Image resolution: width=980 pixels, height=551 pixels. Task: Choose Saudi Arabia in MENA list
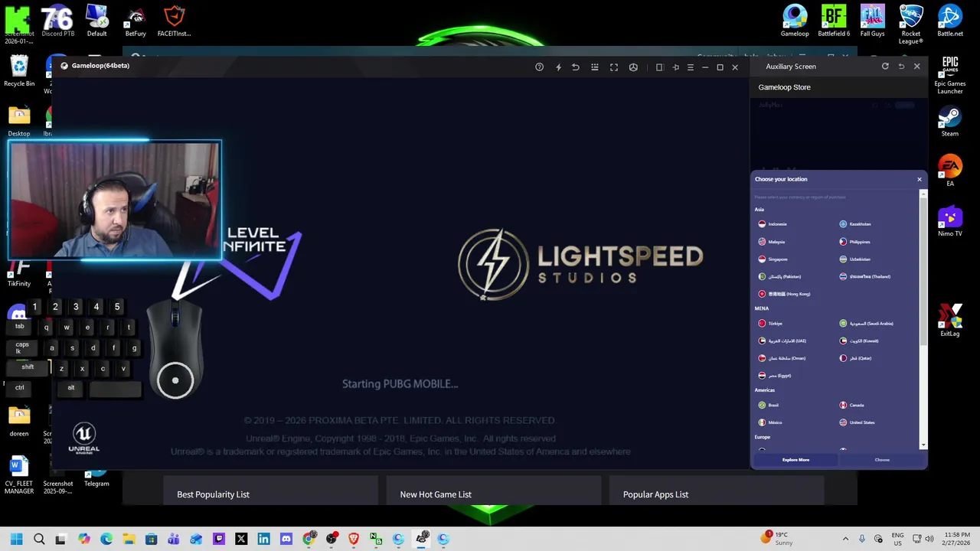pos(867,324)
